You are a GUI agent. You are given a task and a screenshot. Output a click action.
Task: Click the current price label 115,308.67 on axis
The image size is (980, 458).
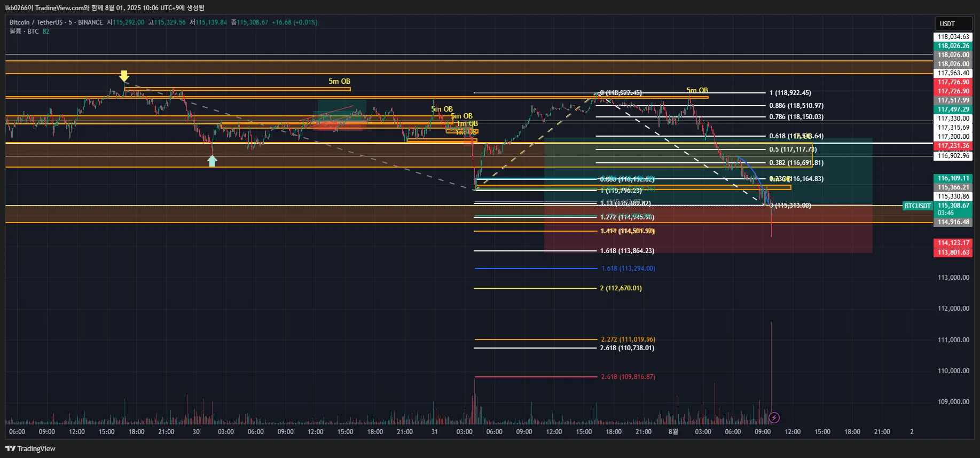pyautogui.click(x=953, y=206)
